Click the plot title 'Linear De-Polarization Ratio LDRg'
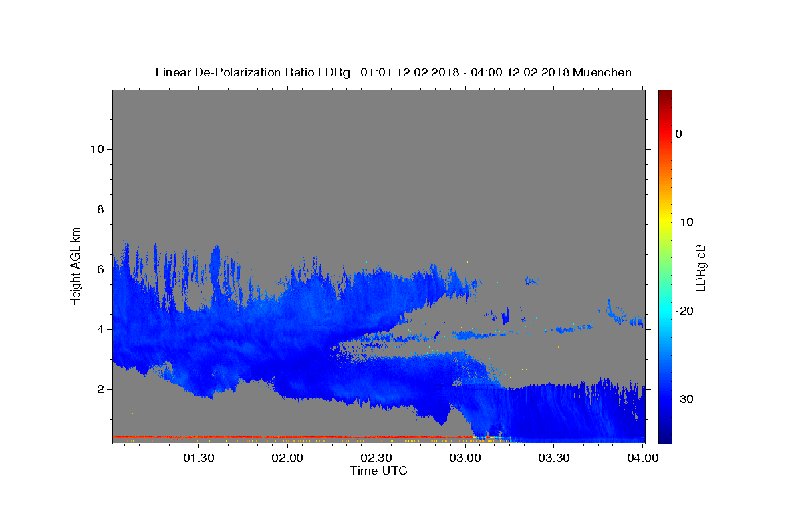Viewport: 798px width, 532px height. tap(253, 72)
